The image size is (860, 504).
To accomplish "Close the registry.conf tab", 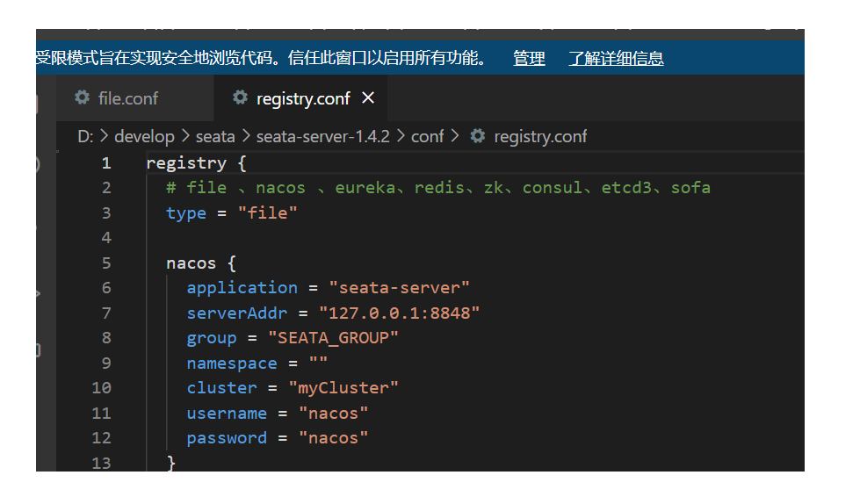I will [368, 97].
